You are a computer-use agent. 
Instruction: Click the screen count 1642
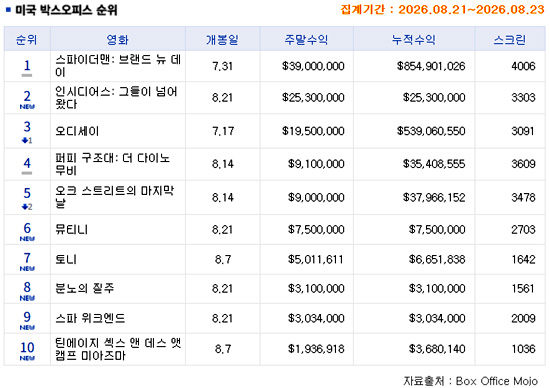click(523, 259)
